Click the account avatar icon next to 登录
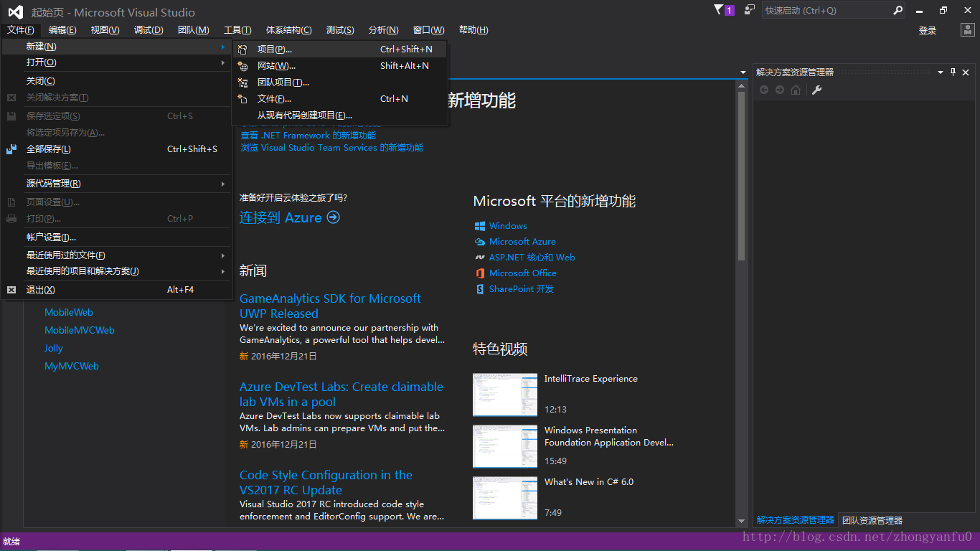Image resolution: width=980 pixels, height=551 pixels. [x=967, y=30]
